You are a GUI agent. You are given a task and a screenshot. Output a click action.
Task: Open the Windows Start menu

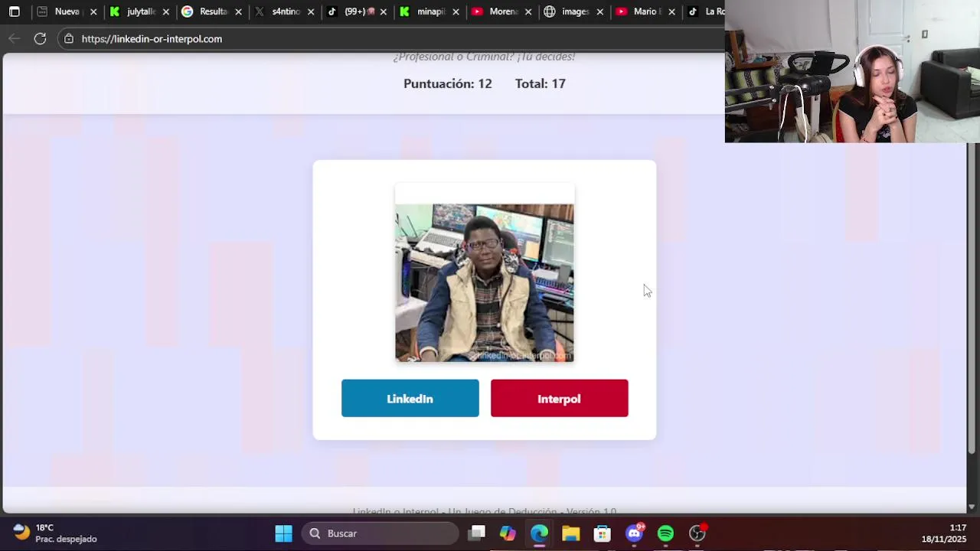(x=283, y=533)
